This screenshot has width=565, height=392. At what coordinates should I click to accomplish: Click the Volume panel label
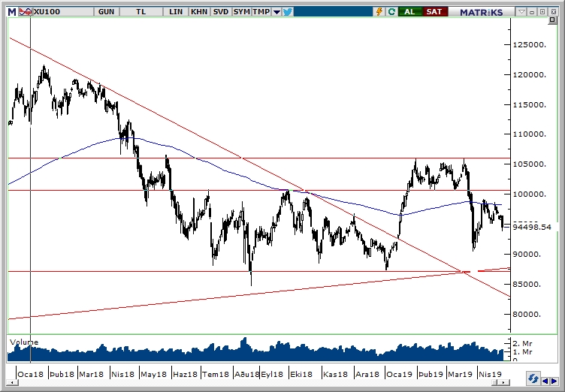[x=24, y=342]
